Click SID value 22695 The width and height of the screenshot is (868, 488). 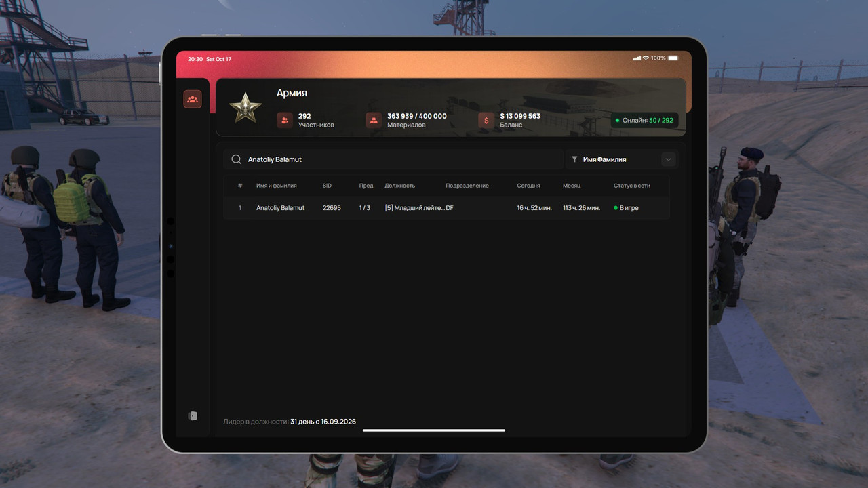[x=332, y=208]
